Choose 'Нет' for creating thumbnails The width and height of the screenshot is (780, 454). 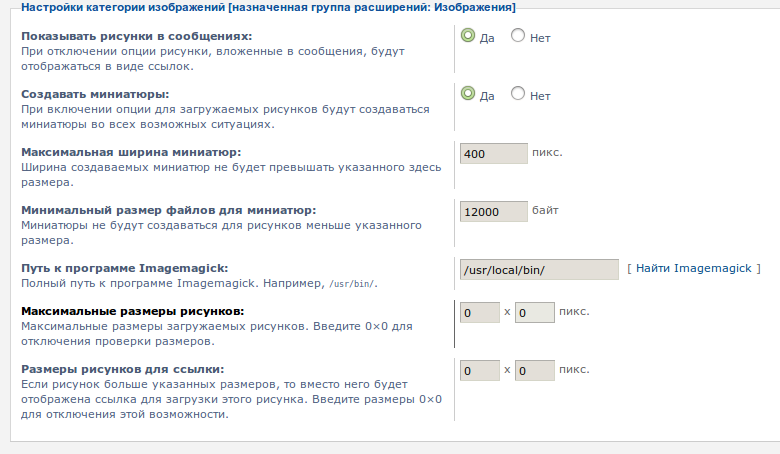518,94
